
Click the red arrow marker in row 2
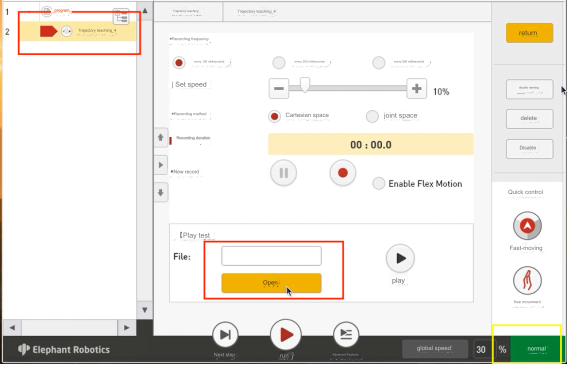[48, 31]
